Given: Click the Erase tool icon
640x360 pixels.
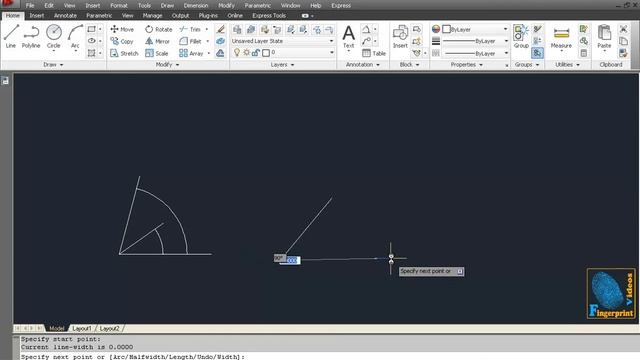Looking at the screenshot, I should (220, 29).
